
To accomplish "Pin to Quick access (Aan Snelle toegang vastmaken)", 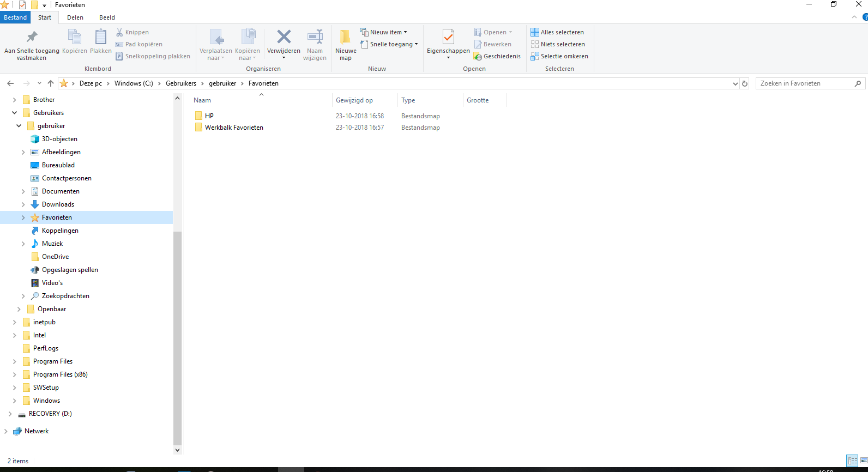I will [x=32, y=45].
